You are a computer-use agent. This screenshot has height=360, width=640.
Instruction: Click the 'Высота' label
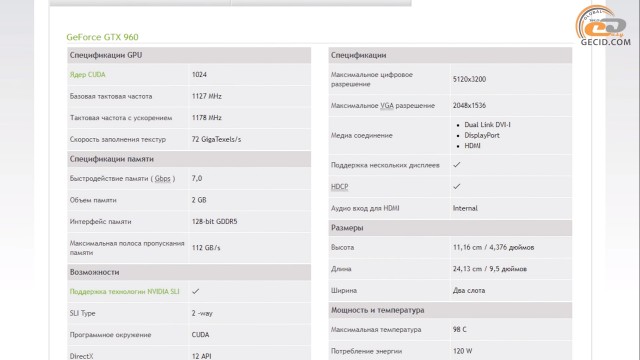342,247
